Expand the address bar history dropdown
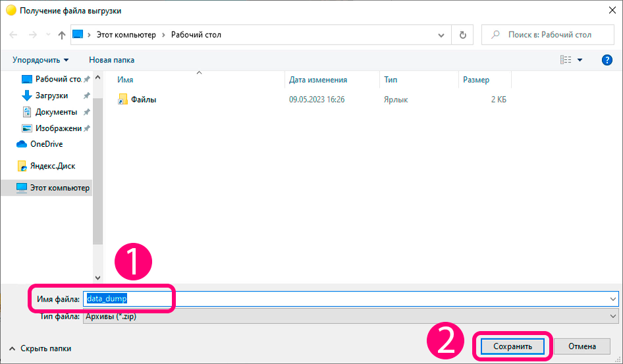 pos(441,35)
